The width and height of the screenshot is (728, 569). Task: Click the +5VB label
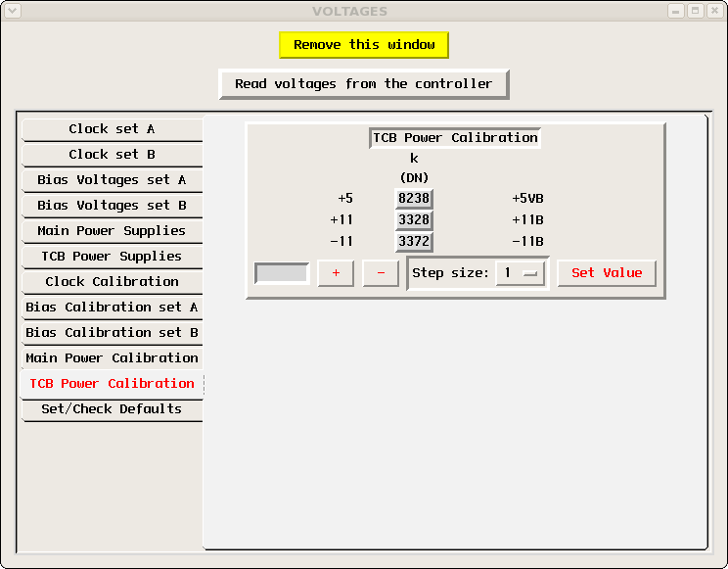(527, 199)
